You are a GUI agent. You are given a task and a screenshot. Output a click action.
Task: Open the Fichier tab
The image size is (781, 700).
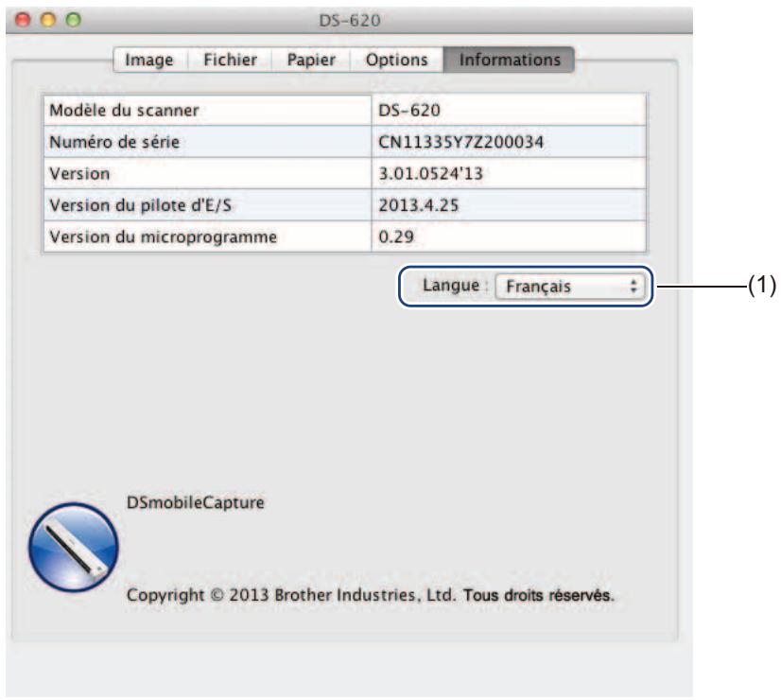click(230, 60)
